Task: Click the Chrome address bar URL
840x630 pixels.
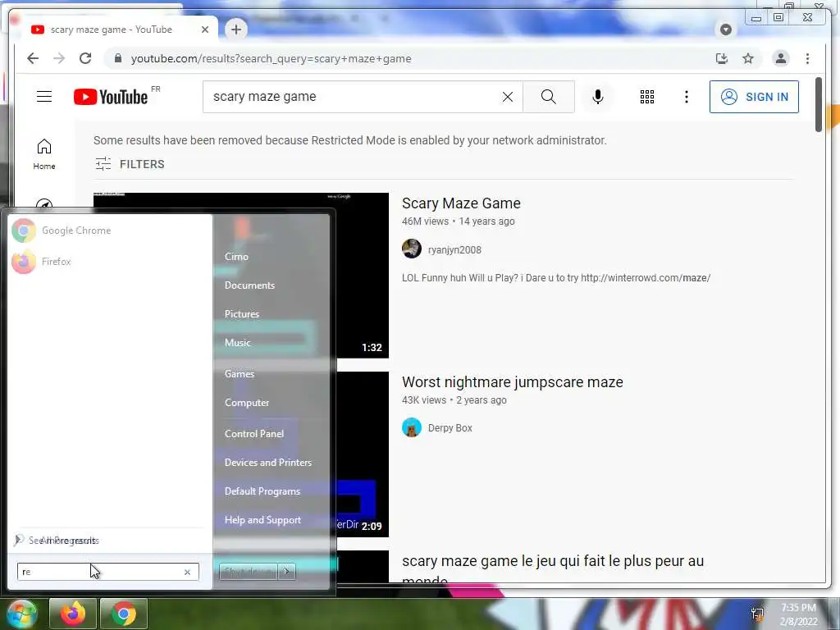Action: coord(271,58)
